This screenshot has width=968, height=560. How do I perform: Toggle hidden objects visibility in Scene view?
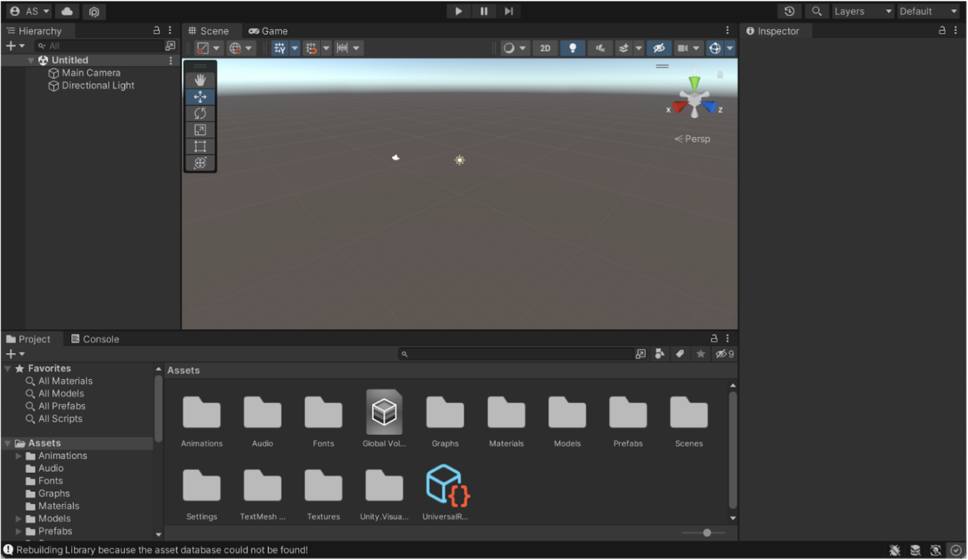659,48
